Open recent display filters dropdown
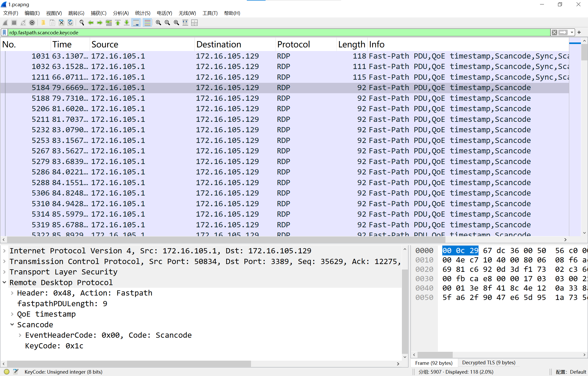Image resolution: width=588 pixels, height=376 pixels. [572, 33]
